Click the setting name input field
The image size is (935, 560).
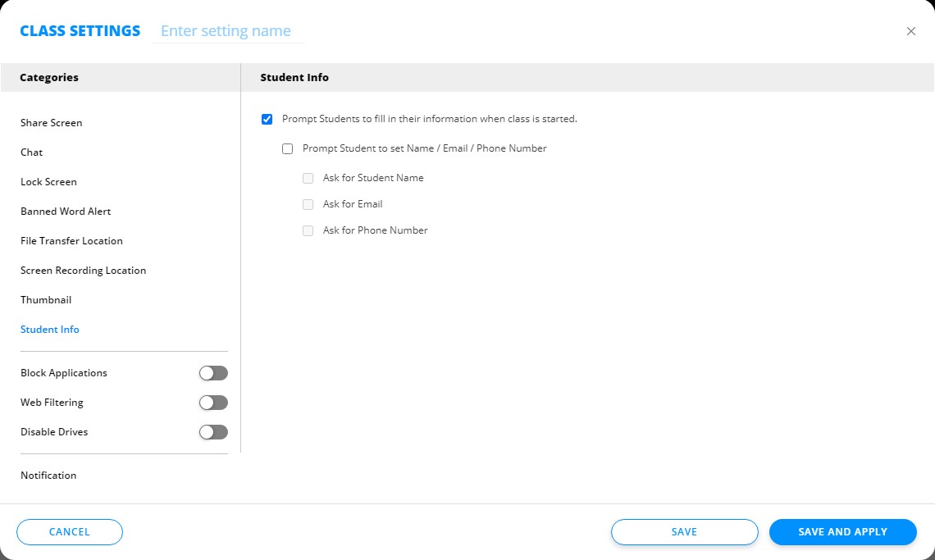tap(228, 31)
